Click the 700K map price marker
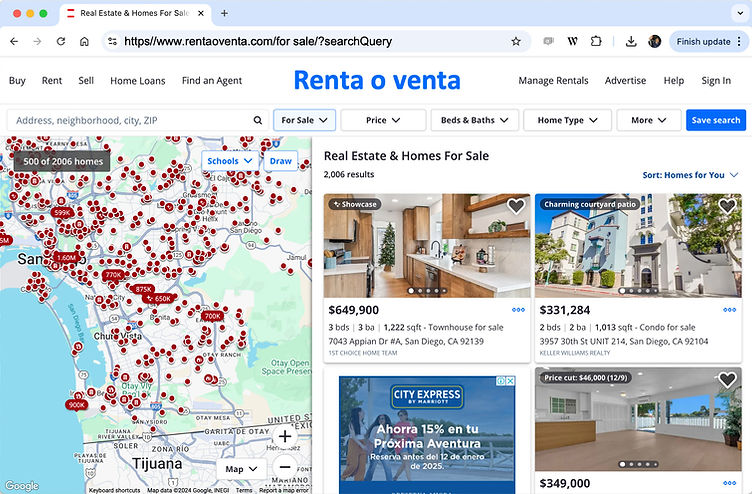The image size is (752, 494). click(x=212, y=316)
